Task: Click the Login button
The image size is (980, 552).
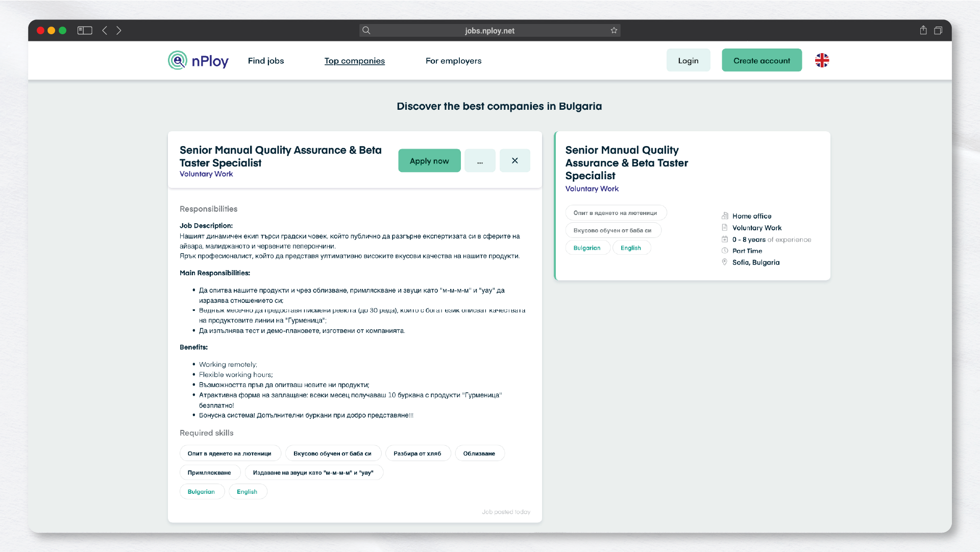Action: click(688, 60)
